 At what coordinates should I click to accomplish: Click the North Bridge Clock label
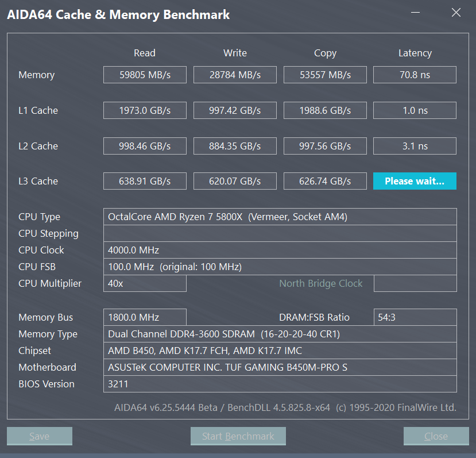[x=321, y=283]
